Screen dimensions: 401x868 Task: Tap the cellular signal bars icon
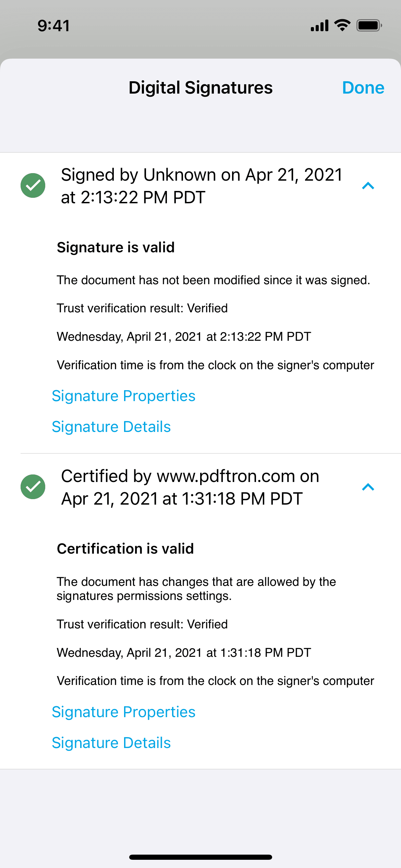[319, 26]
